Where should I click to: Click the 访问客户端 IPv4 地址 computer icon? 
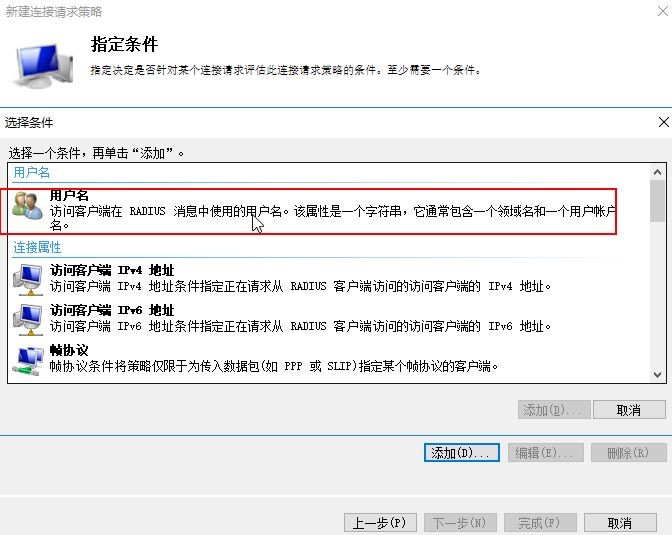[x=28, y=280]
